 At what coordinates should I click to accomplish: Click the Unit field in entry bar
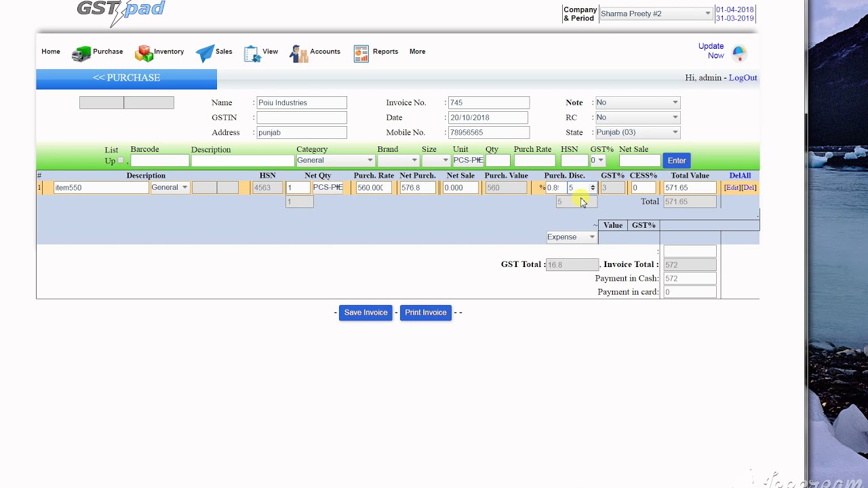468,161
